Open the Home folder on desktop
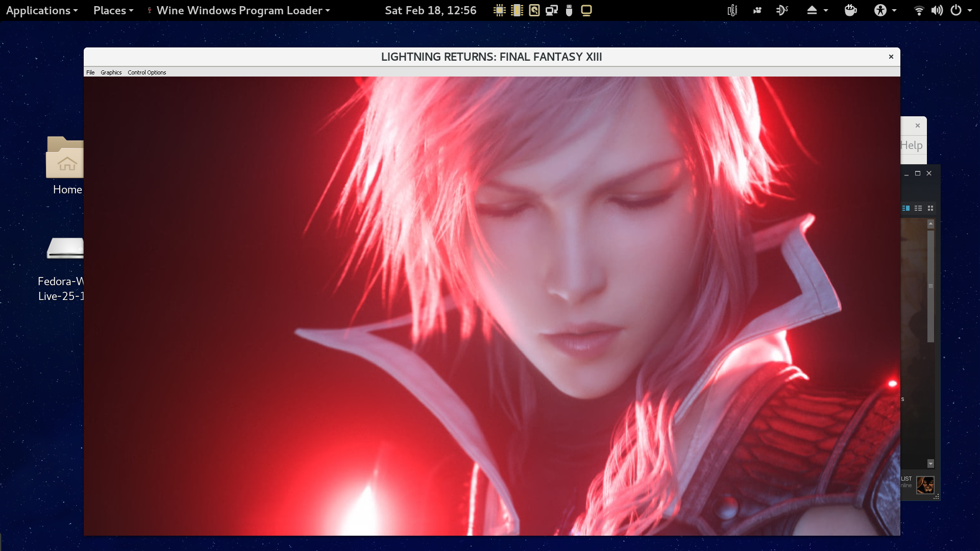 coord(65,166)
